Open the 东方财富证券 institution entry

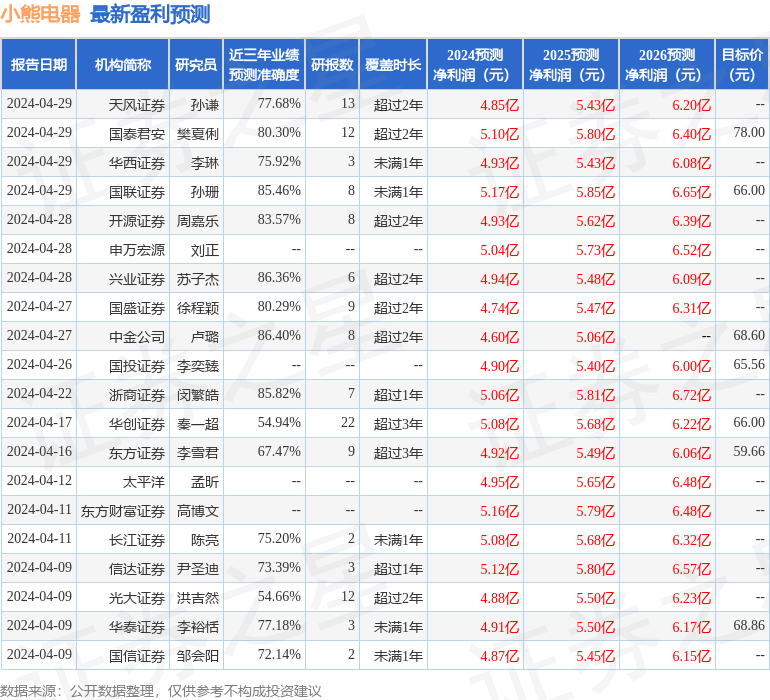coord(123,511)
